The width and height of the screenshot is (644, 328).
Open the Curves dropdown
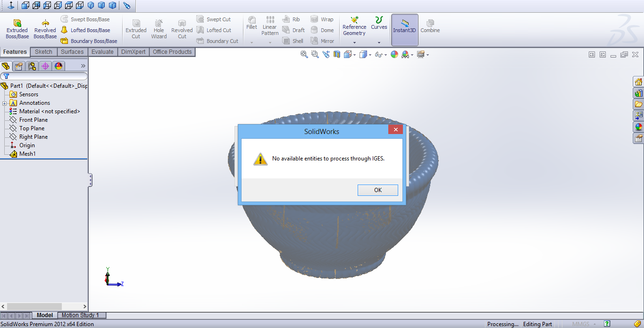pos(379,42)
